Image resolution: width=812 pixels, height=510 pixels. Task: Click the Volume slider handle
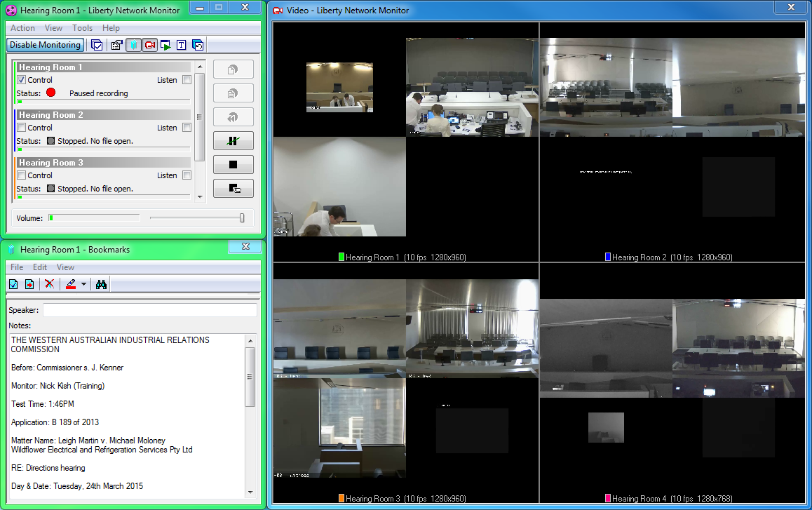coord(242,218)
